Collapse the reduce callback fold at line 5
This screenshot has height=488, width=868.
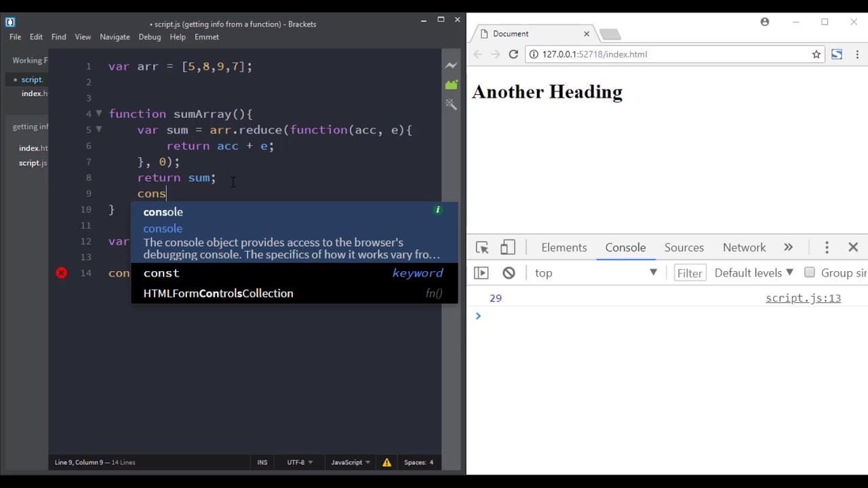(x=99, y=129)
